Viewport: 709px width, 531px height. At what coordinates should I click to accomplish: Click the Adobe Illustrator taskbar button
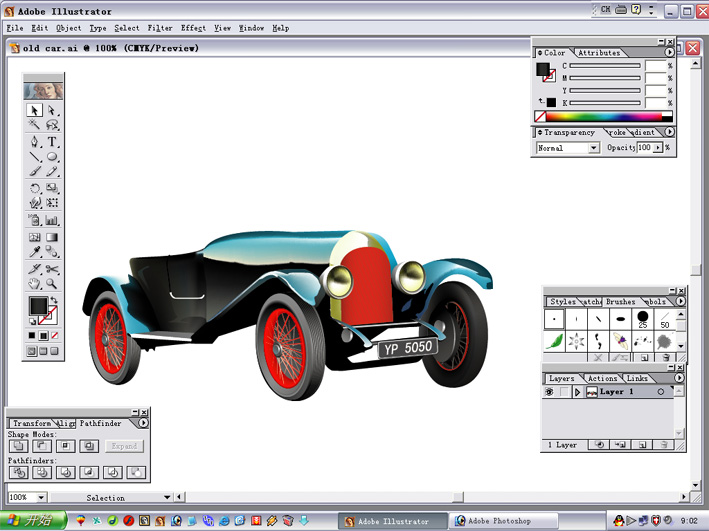(x=393, y=521)
